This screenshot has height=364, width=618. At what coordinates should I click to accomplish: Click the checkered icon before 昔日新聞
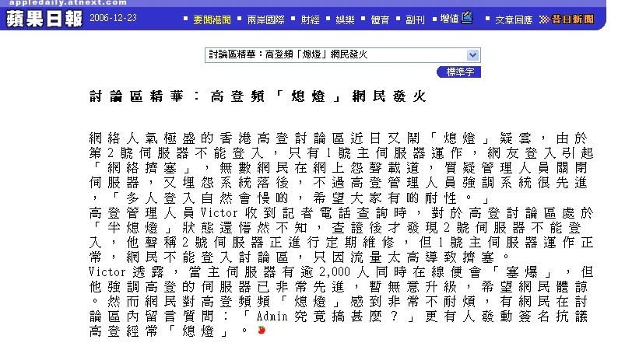tap(544, 19)
